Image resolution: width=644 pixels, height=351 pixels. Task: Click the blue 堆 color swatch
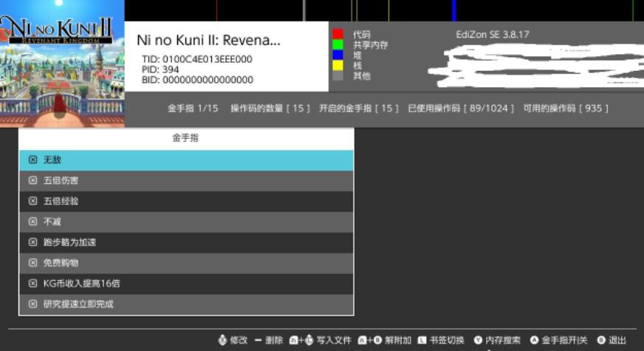coord(338,55)
